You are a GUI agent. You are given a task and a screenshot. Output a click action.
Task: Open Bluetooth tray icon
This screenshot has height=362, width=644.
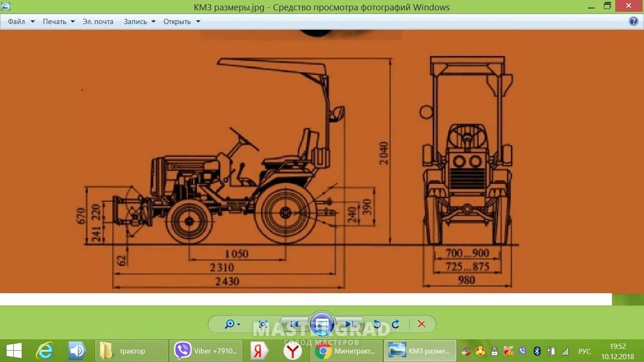coord(537,351)
